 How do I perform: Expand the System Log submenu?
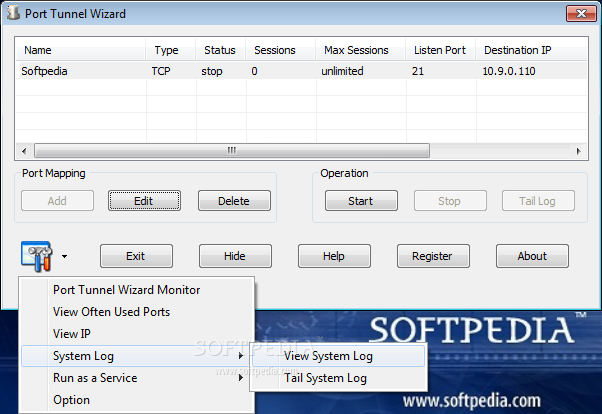click(x=136, y=356)
